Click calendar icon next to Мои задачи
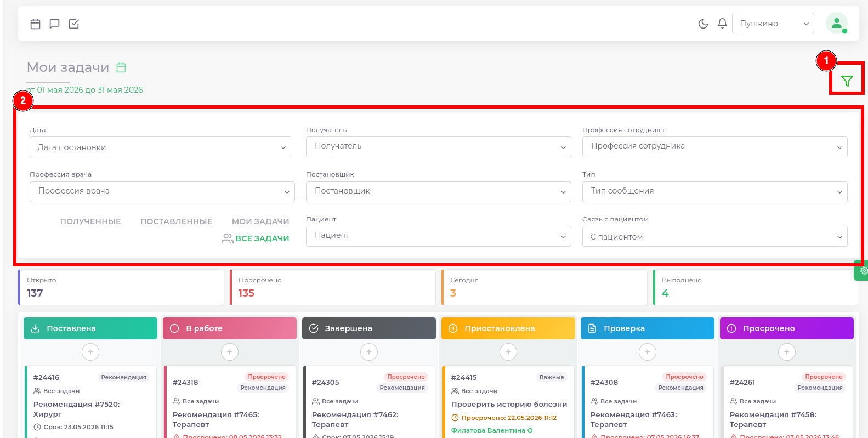This screenshot has width=868, height=438. [x=121, y=67]
